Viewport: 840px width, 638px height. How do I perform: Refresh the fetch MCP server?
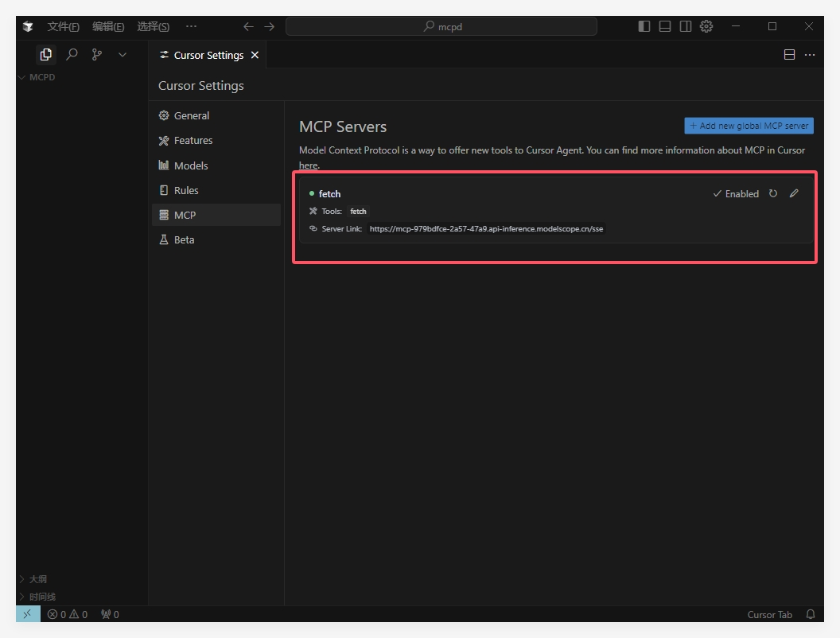(x=773, y=193)
